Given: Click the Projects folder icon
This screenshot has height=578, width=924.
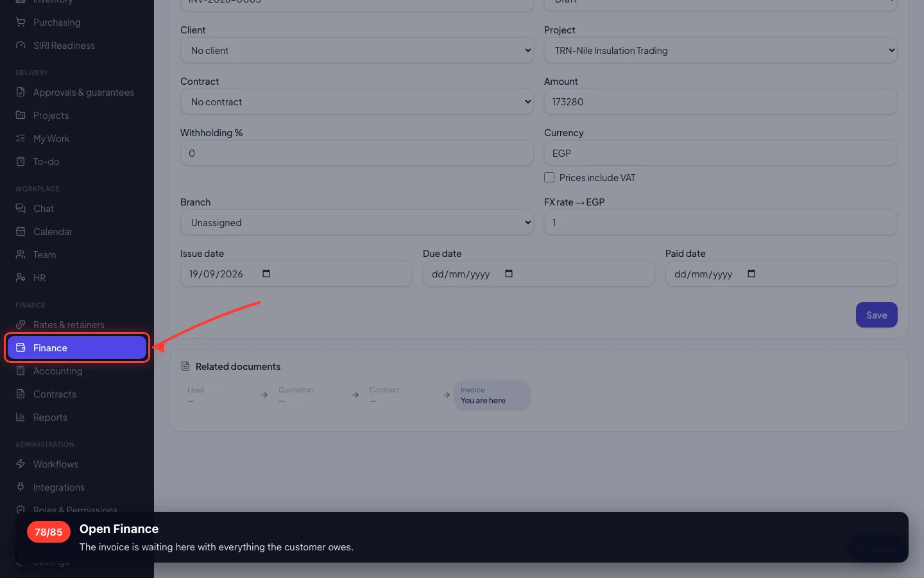Looking at the screenshot, I should (x=21, y=116).
